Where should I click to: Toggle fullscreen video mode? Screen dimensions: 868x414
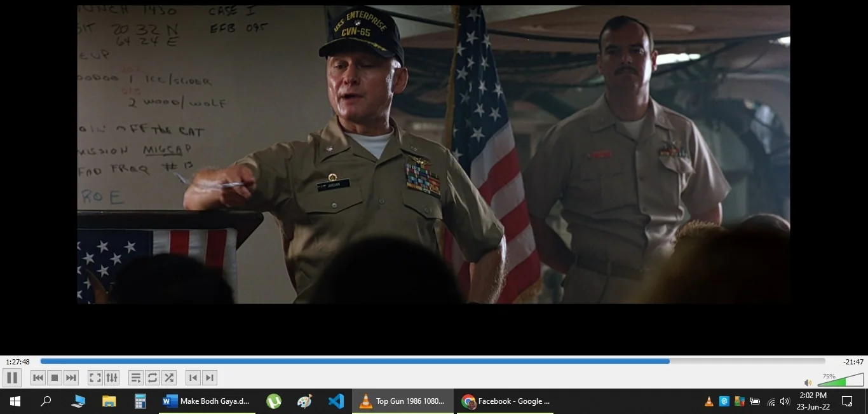click(95, 378)
